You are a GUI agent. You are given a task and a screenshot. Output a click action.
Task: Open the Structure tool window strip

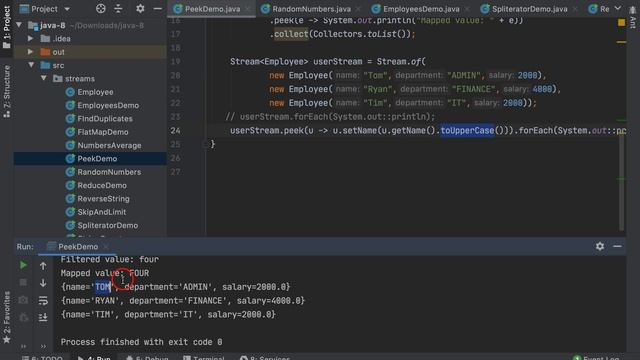tap(7, 92)
